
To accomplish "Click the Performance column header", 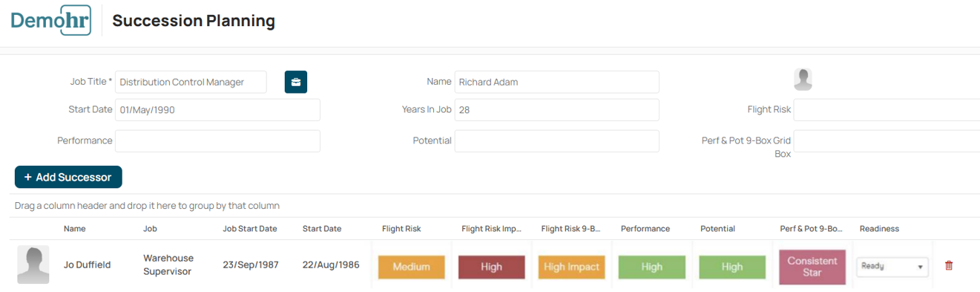I will pos(645,229).
